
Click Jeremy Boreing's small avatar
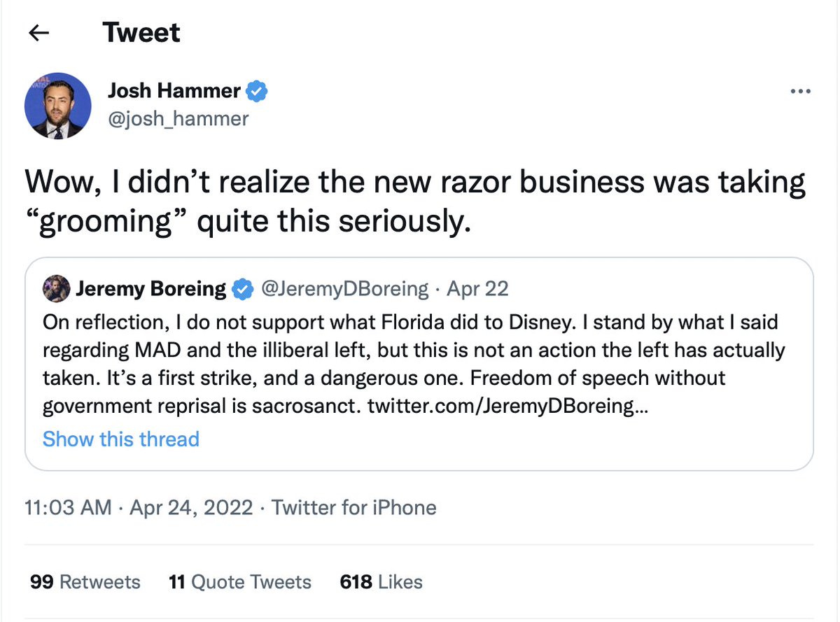click(x=56, y=288)
